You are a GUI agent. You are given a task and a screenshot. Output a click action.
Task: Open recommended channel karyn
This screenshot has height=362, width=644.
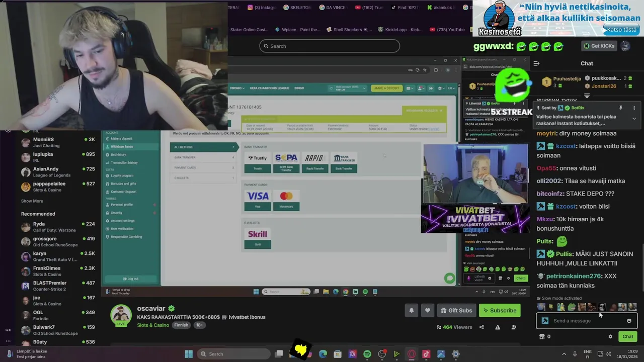click(x=58, y=256)
